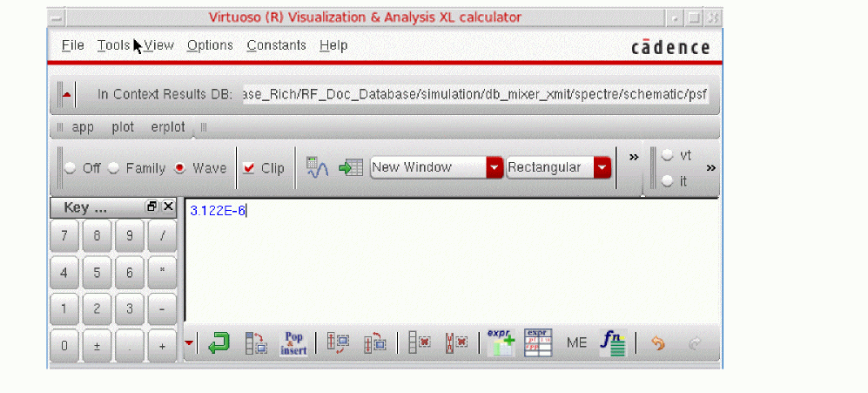Image resolution: width=868 pixels, height=393 pixels.
Task: Expand hidden plot toolbar items chevron
Action: pos(634,157)
